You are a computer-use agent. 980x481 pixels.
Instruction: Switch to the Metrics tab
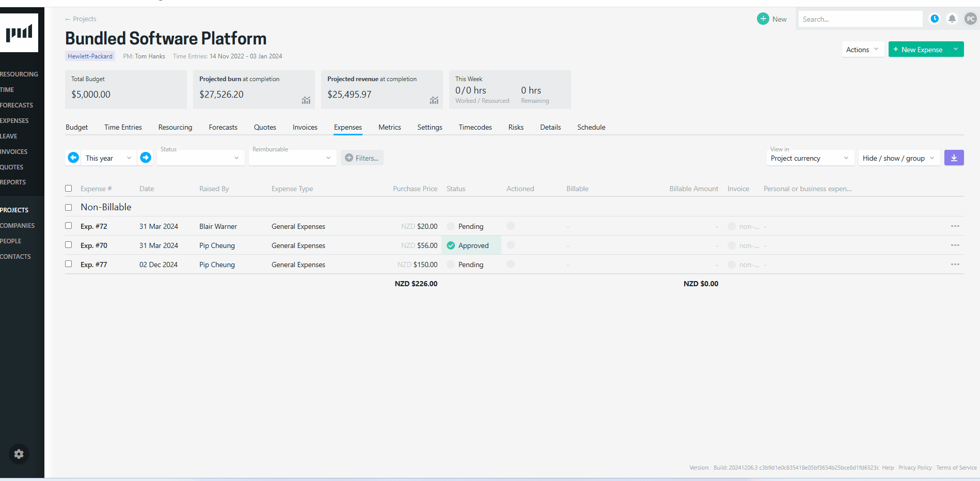389,127
